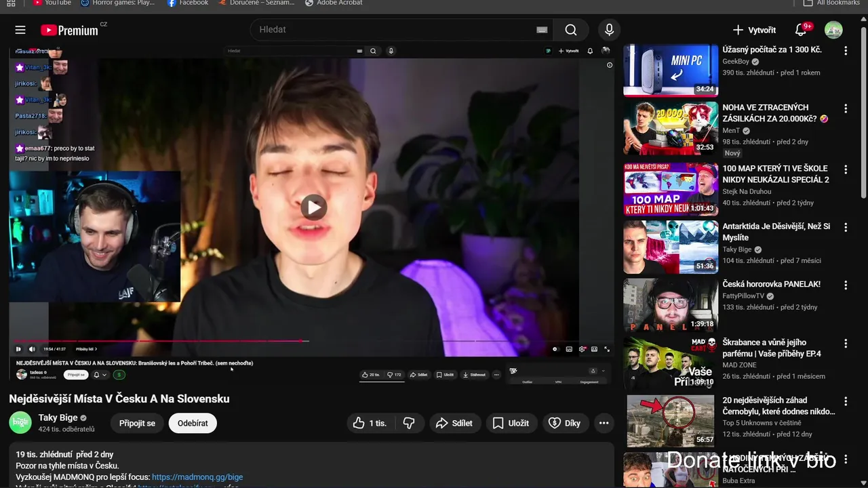The image size is (868, 488).
Task: Start voice search with microphone
Action: pos(609,30)
